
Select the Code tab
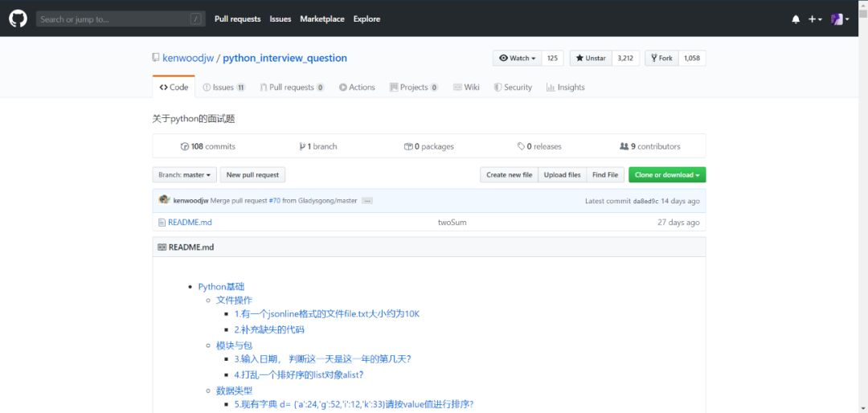[x=174, y=87]
